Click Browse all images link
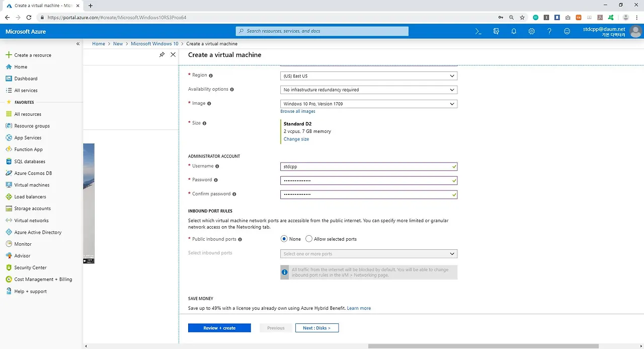Screen dimensions: 644x349 pos(298,111)
